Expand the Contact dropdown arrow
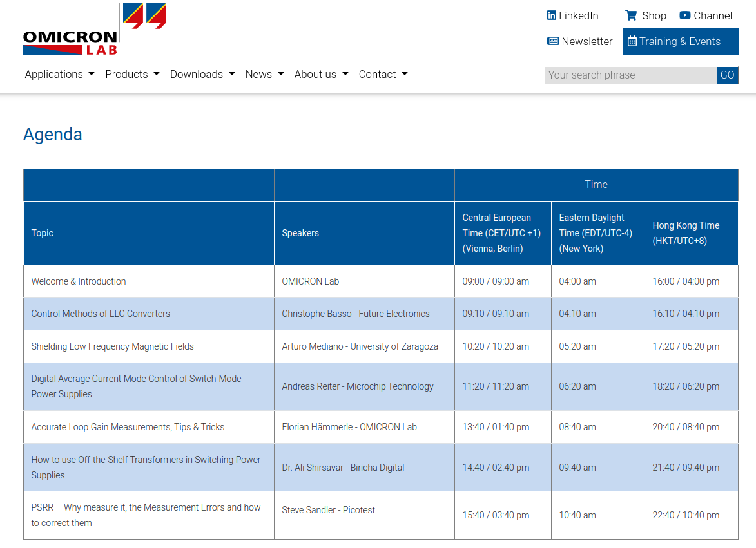 pyautogui.click(x=405, y=74)
